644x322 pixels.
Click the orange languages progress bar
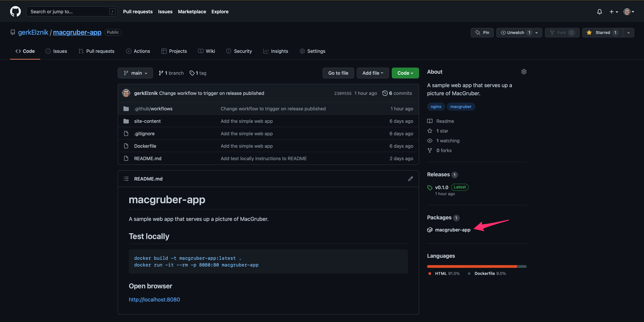click(x=472, y=266)
